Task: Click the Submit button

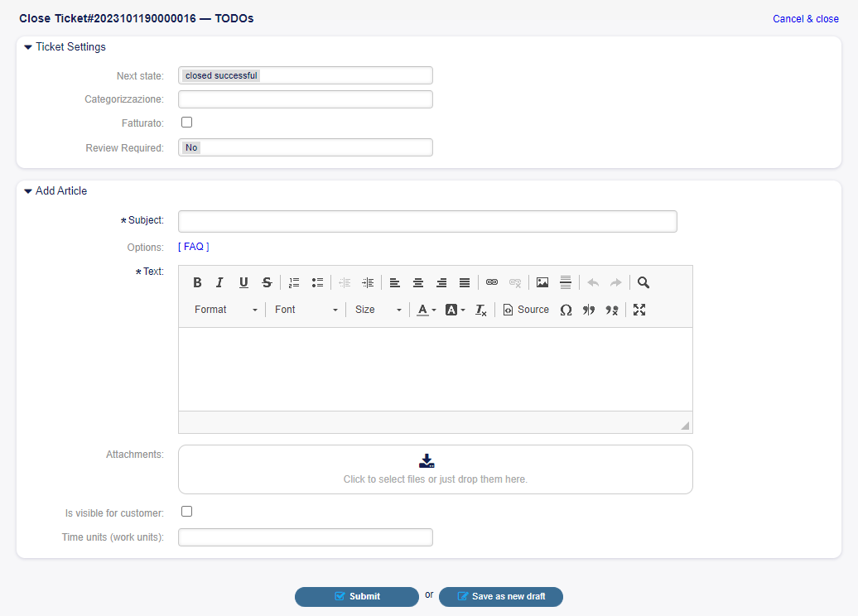Action: click(x=356, y=596)
